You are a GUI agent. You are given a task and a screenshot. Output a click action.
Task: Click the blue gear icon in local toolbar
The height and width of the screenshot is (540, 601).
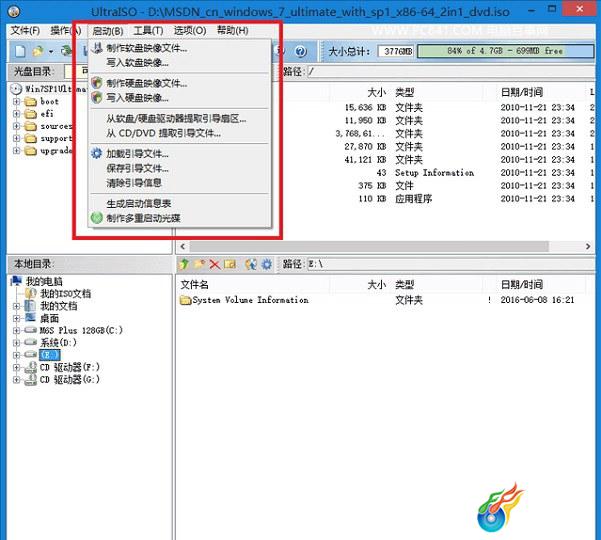266,264
